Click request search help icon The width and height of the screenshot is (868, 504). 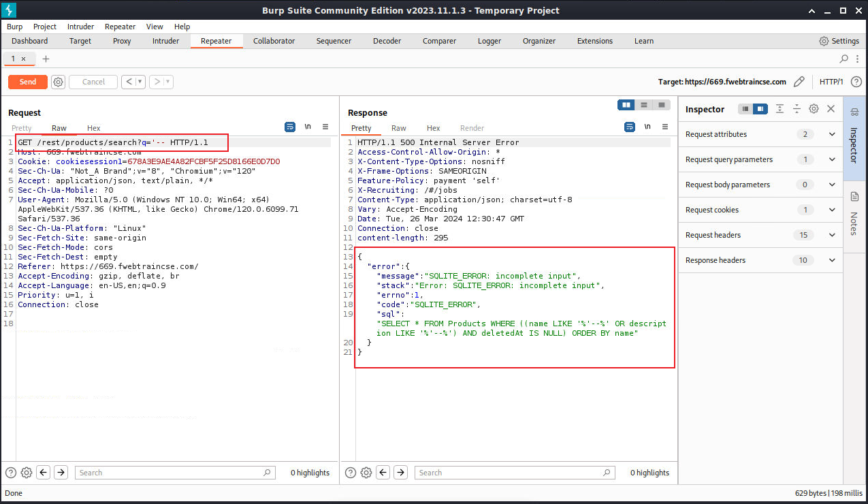[x=11, y=473]
